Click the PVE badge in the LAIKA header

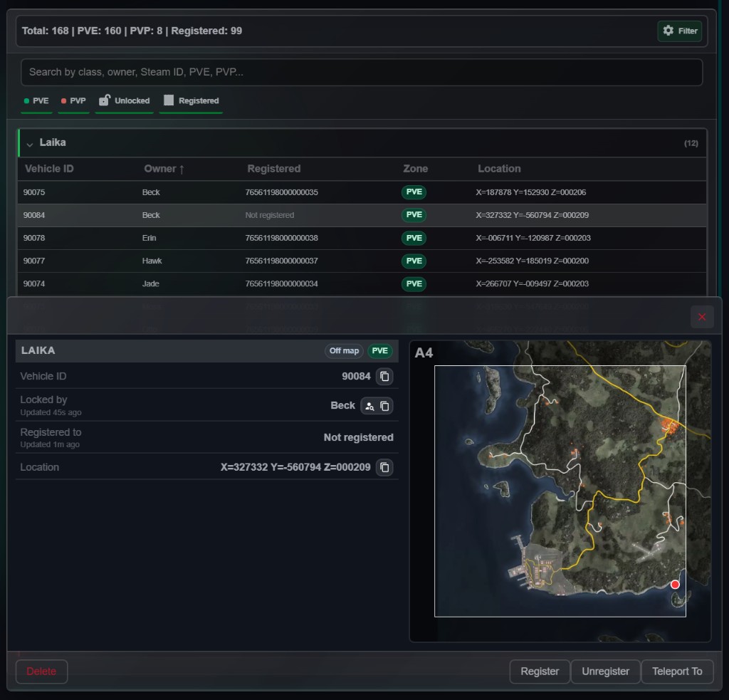pos(380,350)
